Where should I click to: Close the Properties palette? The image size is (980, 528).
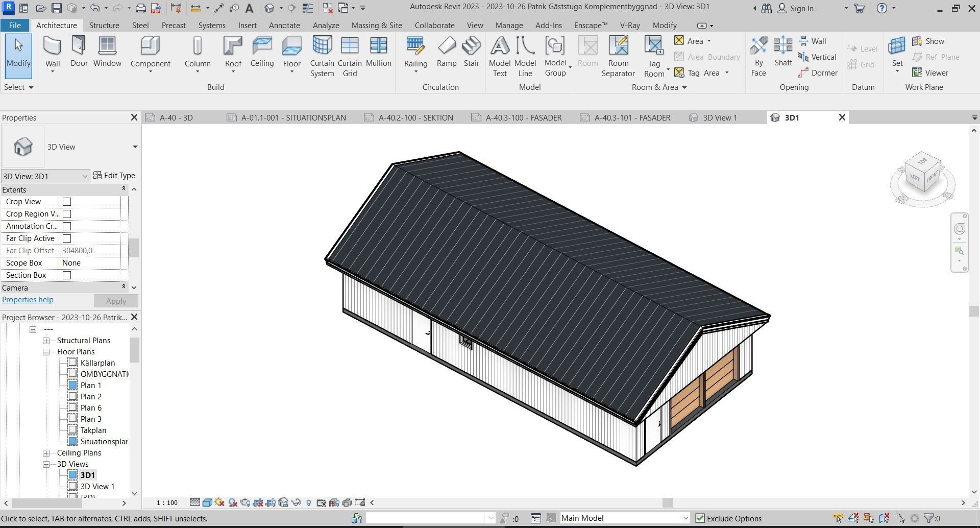coord(134,117)
